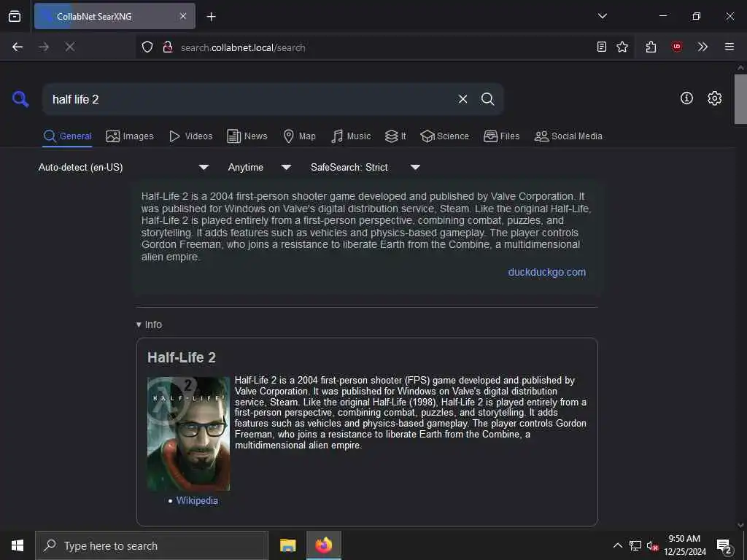Open the Wikipedia link
747x560 pixels.
click(197, 500)
